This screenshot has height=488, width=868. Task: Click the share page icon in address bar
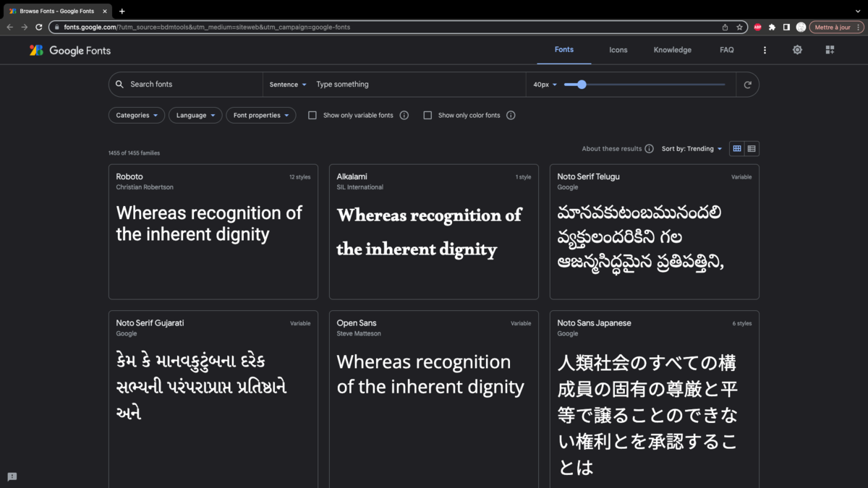coord(725,27)
